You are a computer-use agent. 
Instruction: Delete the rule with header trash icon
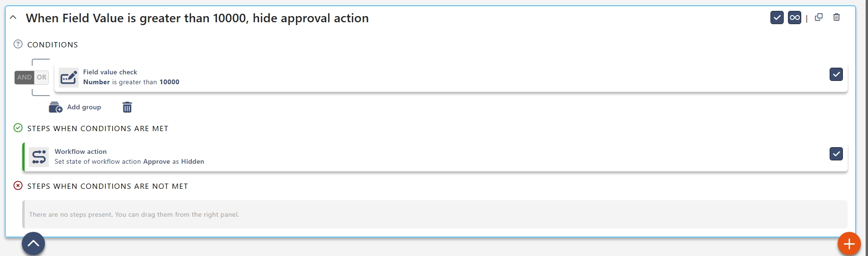pyautogui.click(x=837, y=18)
